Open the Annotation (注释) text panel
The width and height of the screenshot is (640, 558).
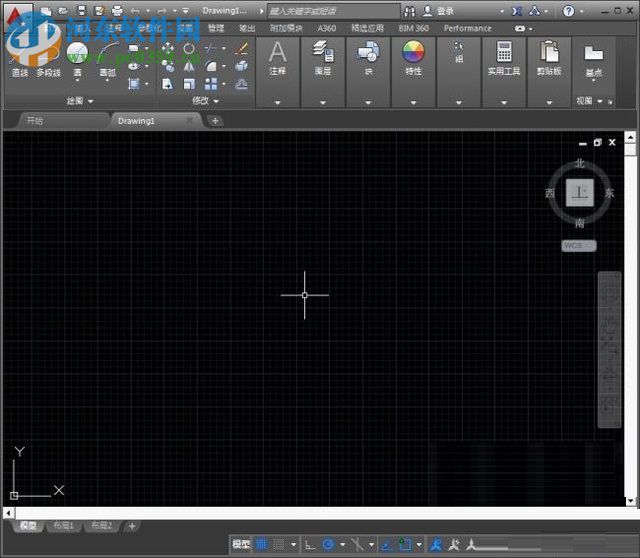point(277,56)
